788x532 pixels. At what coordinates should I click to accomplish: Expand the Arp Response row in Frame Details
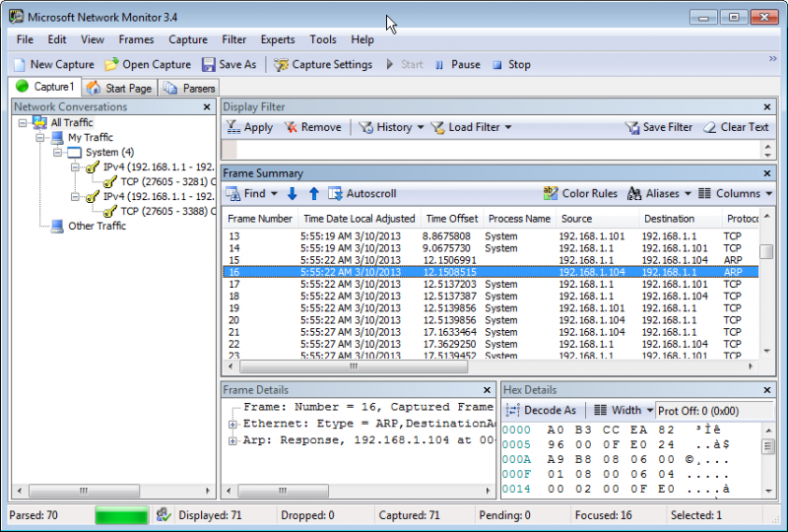click(232, 441)
